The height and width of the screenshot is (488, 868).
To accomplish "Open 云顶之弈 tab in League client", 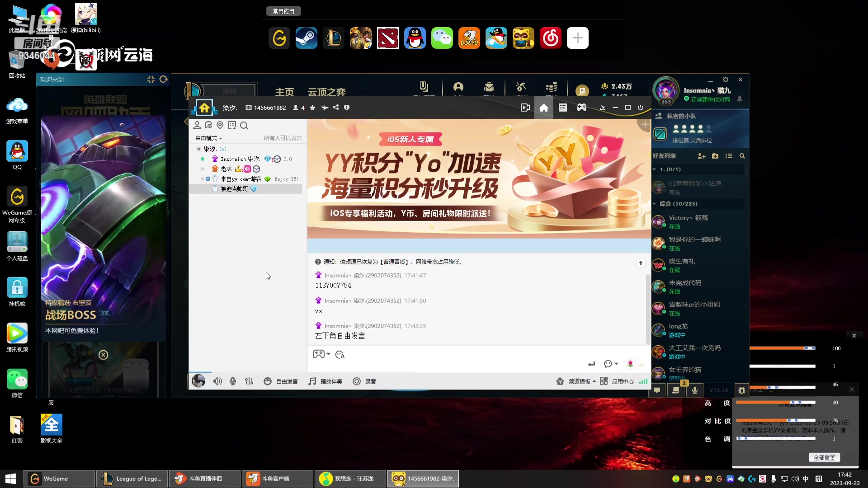I will 326,92.
